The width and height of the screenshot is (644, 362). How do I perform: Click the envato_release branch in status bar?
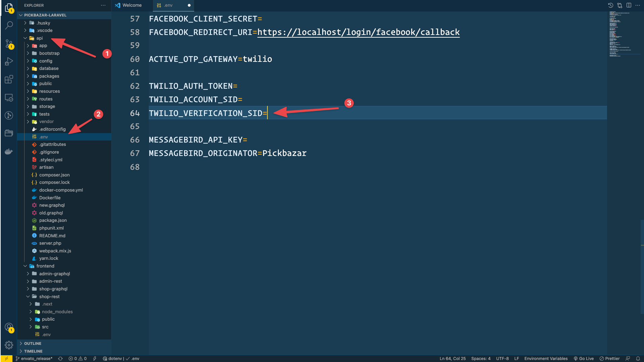tap(34, 358)
